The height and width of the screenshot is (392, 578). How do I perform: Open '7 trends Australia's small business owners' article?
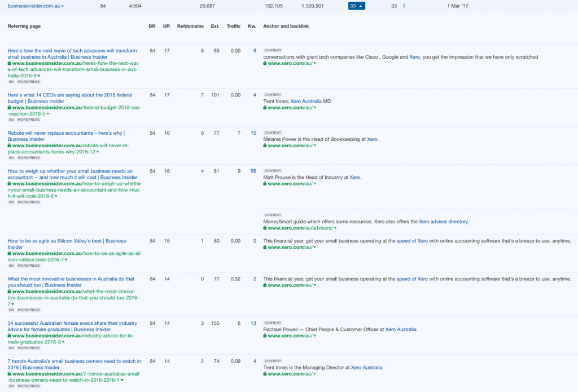click(x=74, y=364)
